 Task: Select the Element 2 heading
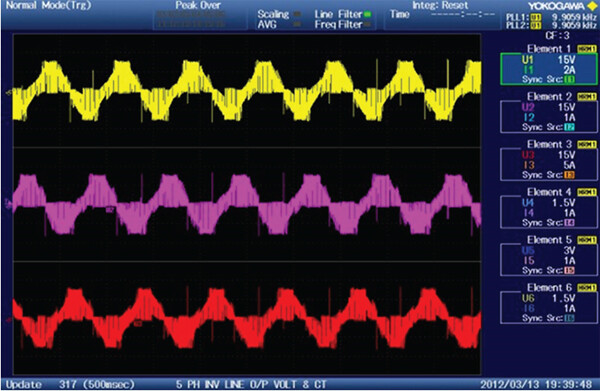coord(549,97)
